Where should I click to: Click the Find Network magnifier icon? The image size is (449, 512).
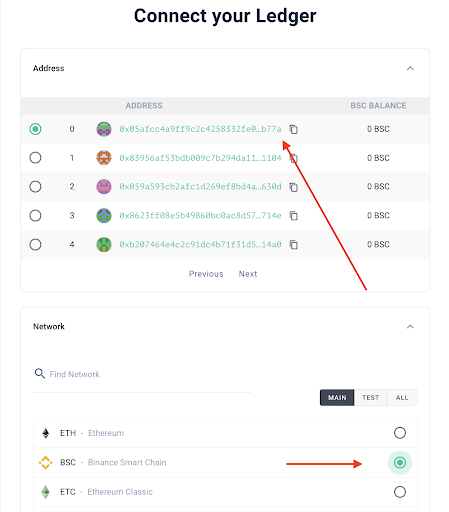coord(40,373)
